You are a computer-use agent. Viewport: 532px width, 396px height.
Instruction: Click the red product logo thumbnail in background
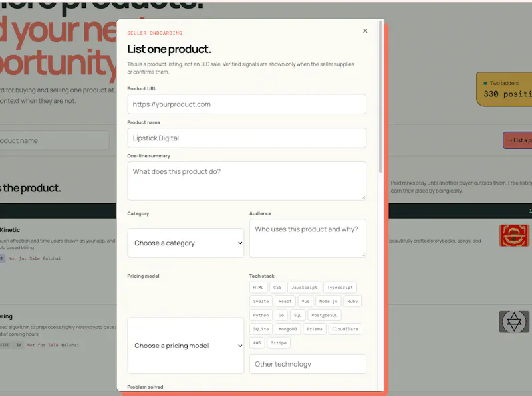(514, 235)
